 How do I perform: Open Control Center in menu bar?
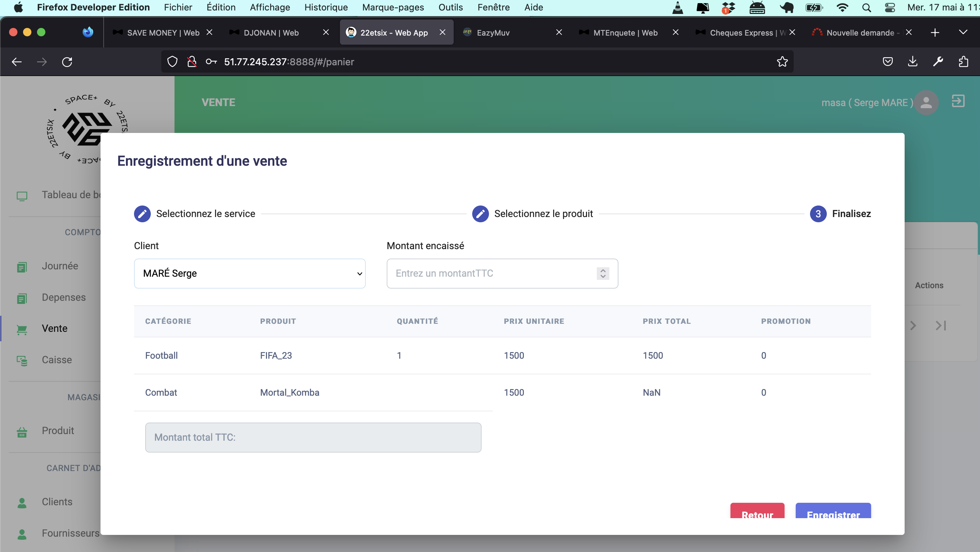pos(890,7)
